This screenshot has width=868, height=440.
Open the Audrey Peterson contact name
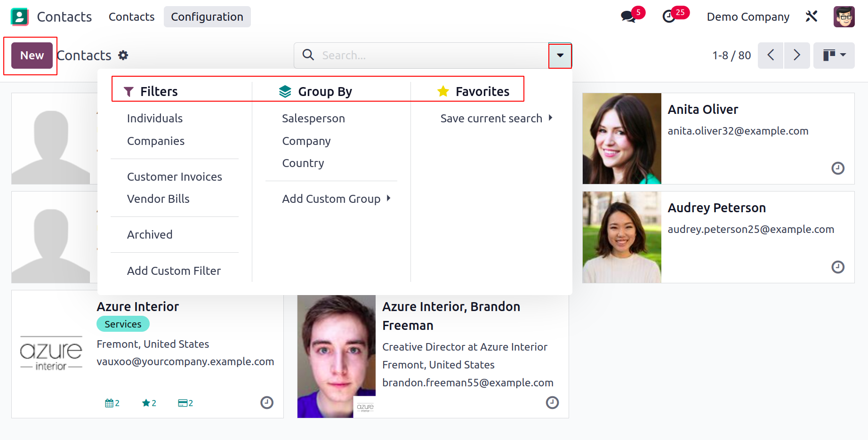[x=717, y=208]
